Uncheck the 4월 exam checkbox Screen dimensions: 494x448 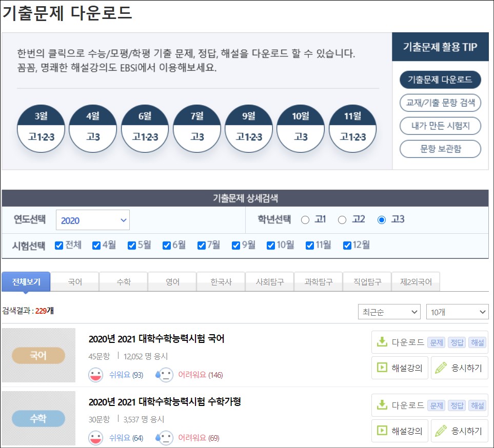(96, 245)
